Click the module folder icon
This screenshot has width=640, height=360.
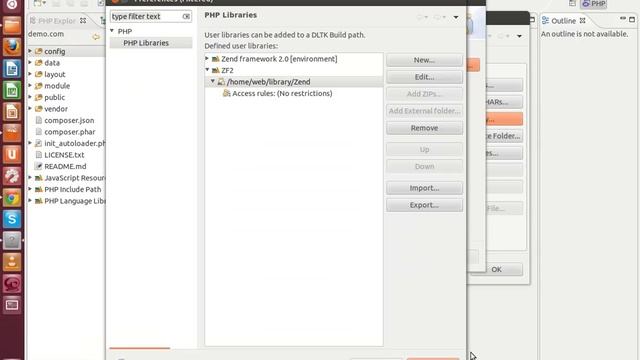pos(39,86)
